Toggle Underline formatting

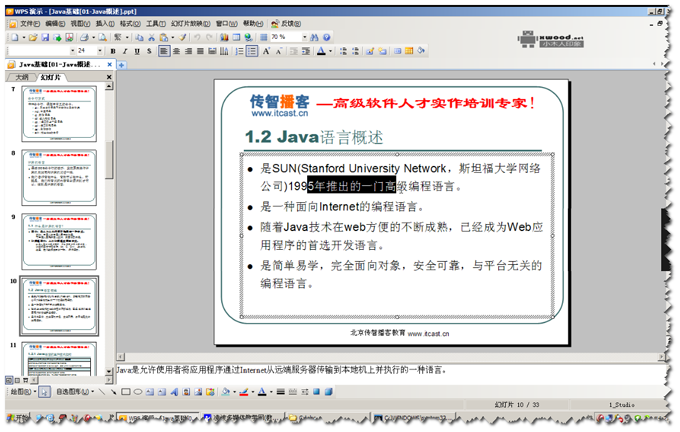click(x=137, y=51)
